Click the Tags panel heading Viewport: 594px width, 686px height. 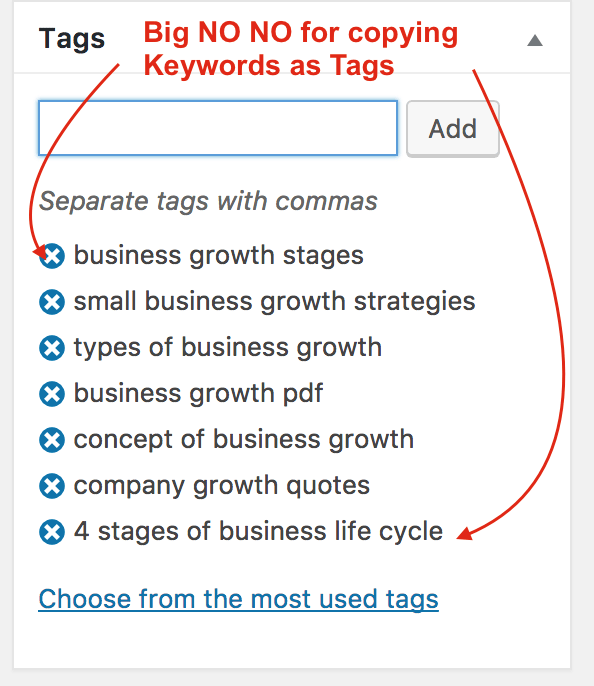tap(72, 38)
